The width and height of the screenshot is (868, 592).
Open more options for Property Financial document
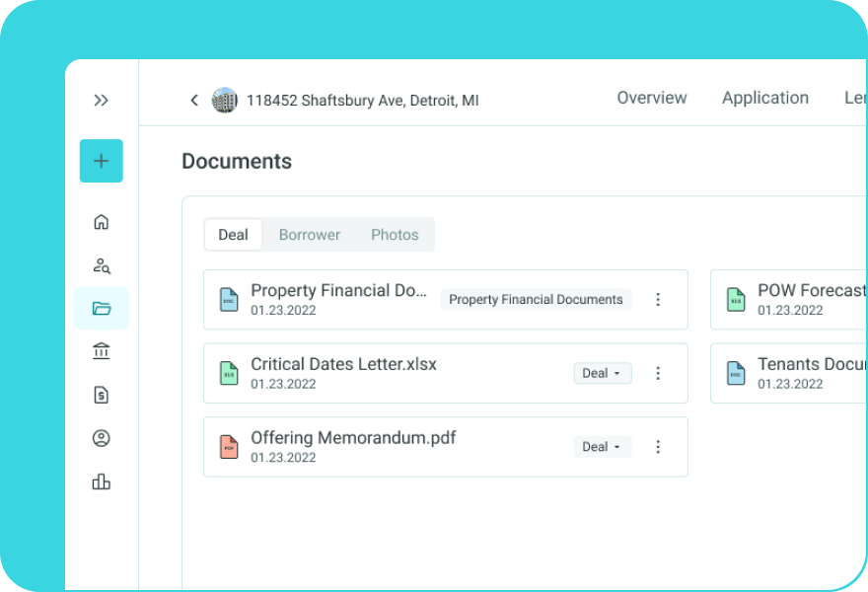[x=658, y=300]
